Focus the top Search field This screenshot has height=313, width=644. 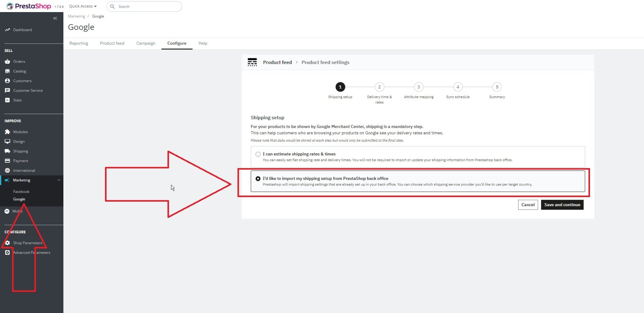click(x=144, y=6)
